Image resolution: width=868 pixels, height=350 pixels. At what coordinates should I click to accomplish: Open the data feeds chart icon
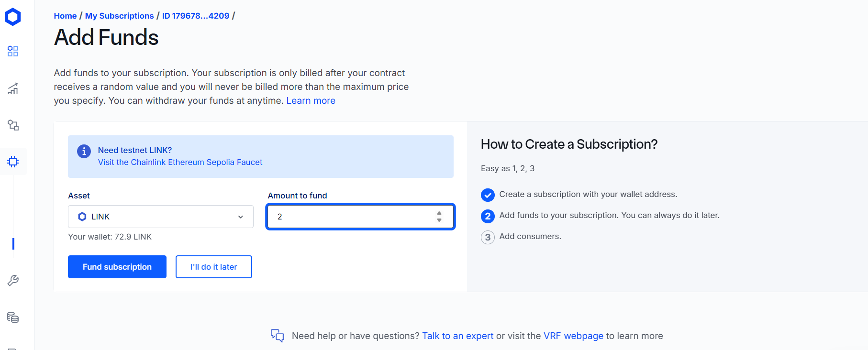[x=13, y=88]
